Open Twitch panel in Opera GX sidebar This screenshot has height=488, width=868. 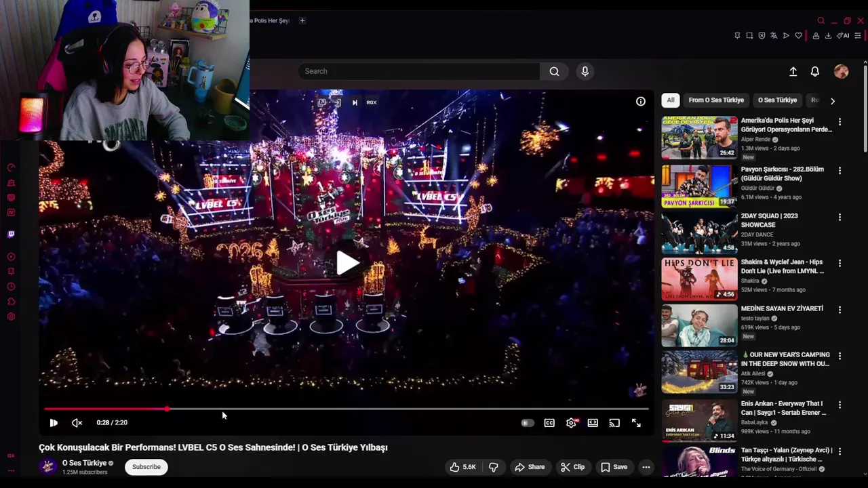click(x=11, y=235)
